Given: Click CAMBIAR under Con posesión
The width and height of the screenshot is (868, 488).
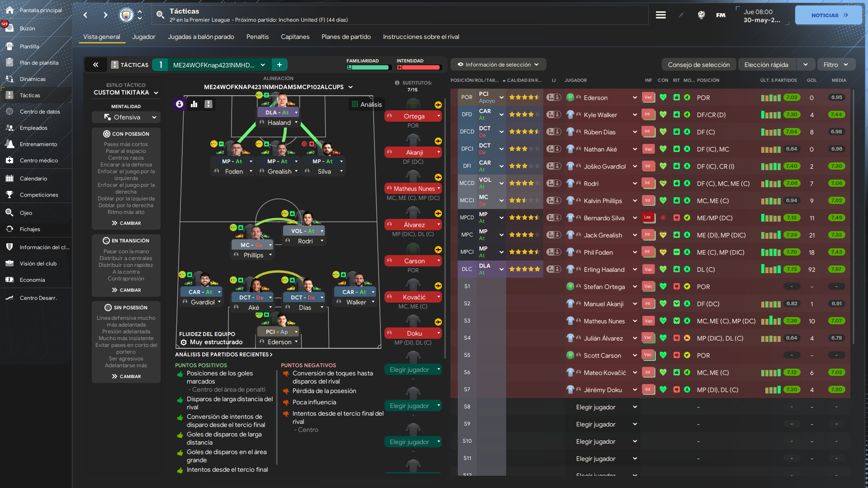Looking at the screenshot, I should click(126, 223).
